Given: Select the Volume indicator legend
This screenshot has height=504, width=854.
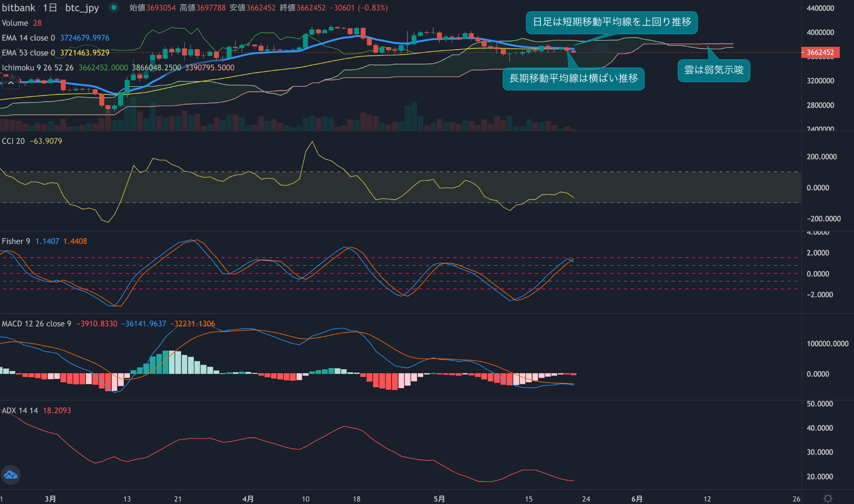Looking at the screenshot, I should [15, 23].
